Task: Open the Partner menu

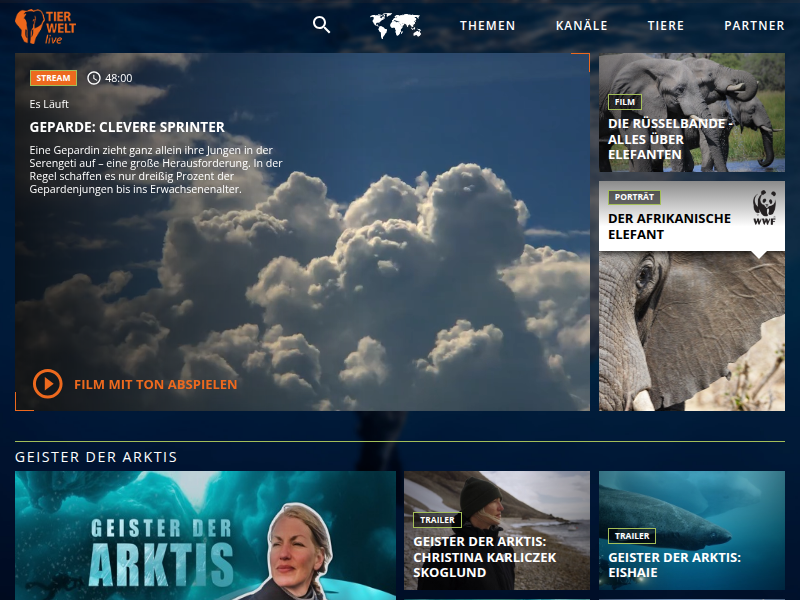Action: point(754,26)
